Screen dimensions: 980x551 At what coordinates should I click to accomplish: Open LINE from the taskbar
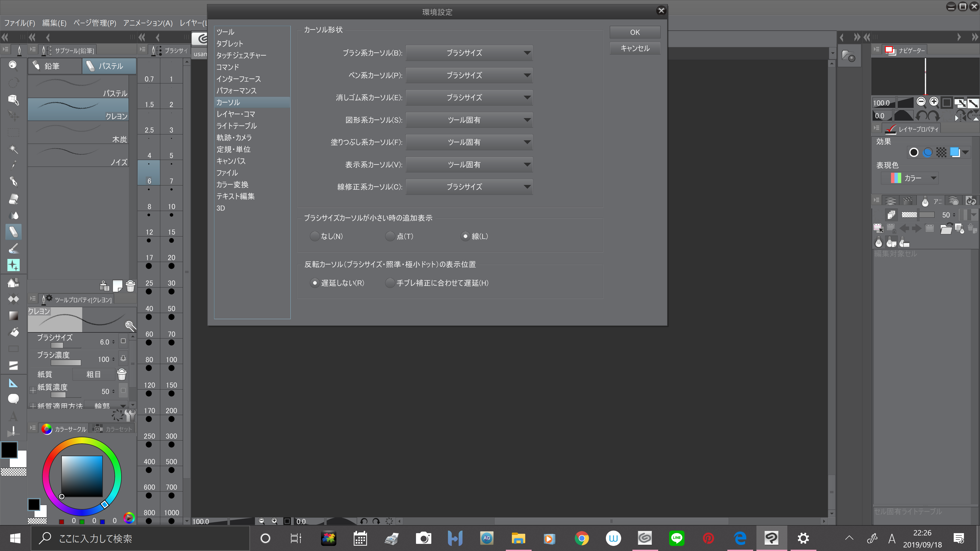(x=676, y=538)
